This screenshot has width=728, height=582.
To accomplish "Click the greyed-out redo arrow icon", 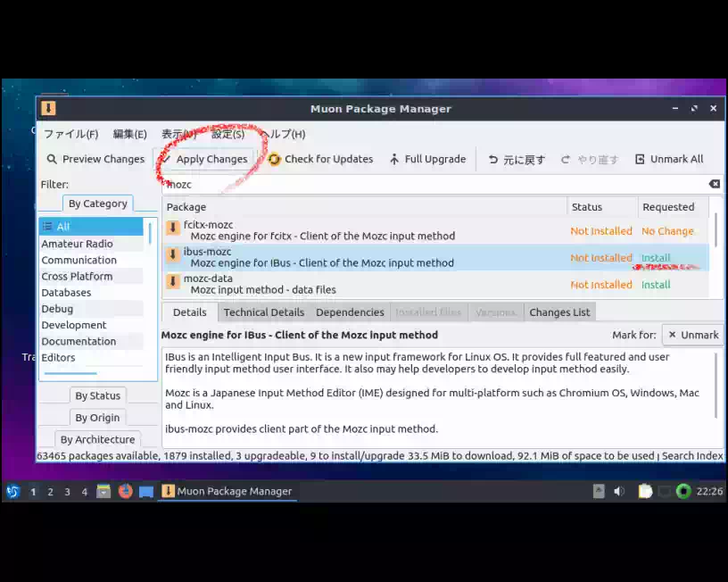I will (x=565, y=160).
